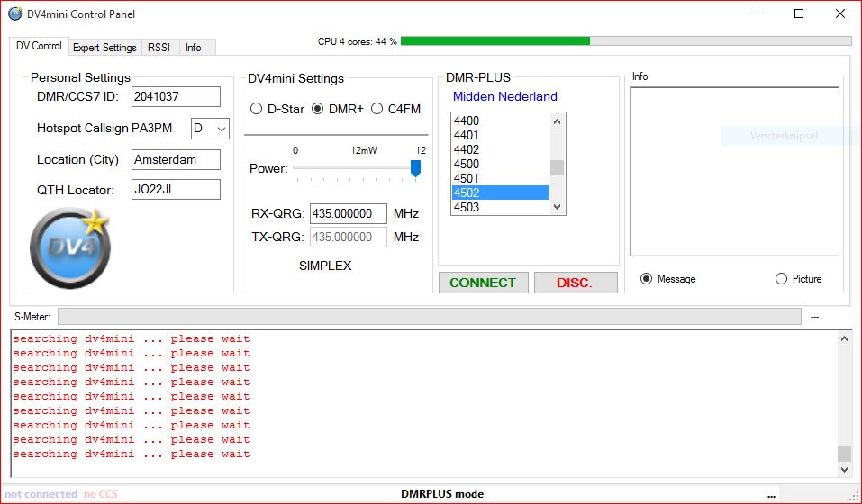Click the QTH Locator field JO22JI
Screen dimensions: 862x504
click(x=176, y=189)
